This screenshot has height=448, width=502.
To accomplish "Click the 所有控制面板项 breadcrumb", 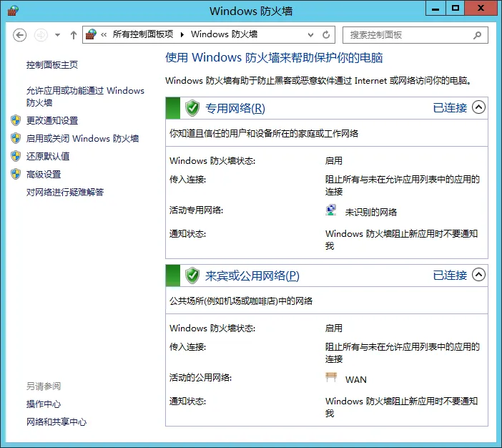I will [x=143, y=34].
